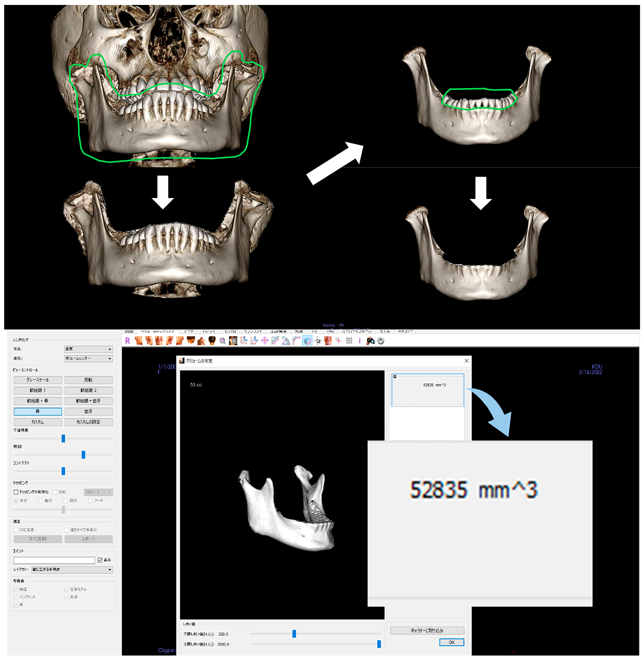Select the grid layout toolbar icon
This screenshot has height=660, width=644.
[349, 340]
